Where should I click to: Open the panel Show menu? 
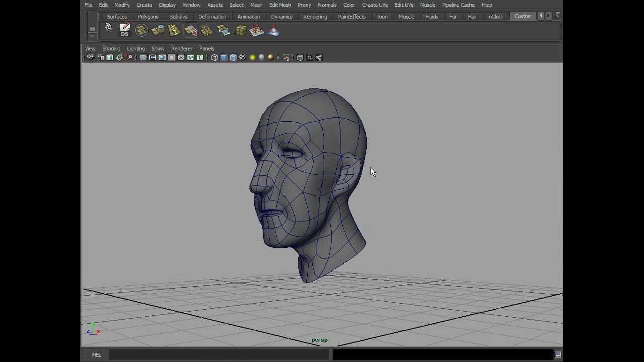click(158, 49)
